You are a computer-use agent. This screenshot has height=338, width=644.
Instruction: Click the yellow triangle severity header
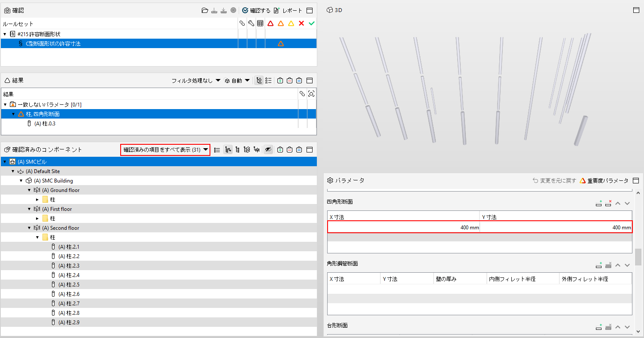point(291,23)
